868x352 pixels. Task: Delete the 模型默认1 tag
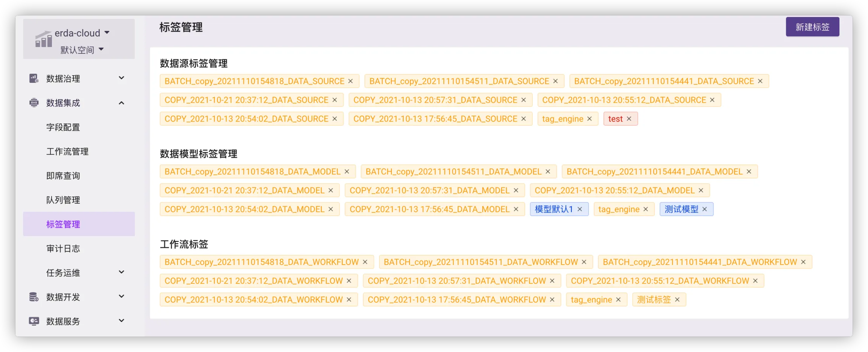(580, 209)
